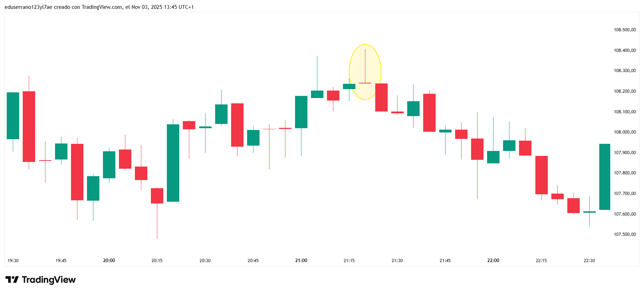The width and height of the screenshot is (644, 293).
Task: Click the 20:45 time axis label
Action: pyautogui.click(x=253, y=261)
